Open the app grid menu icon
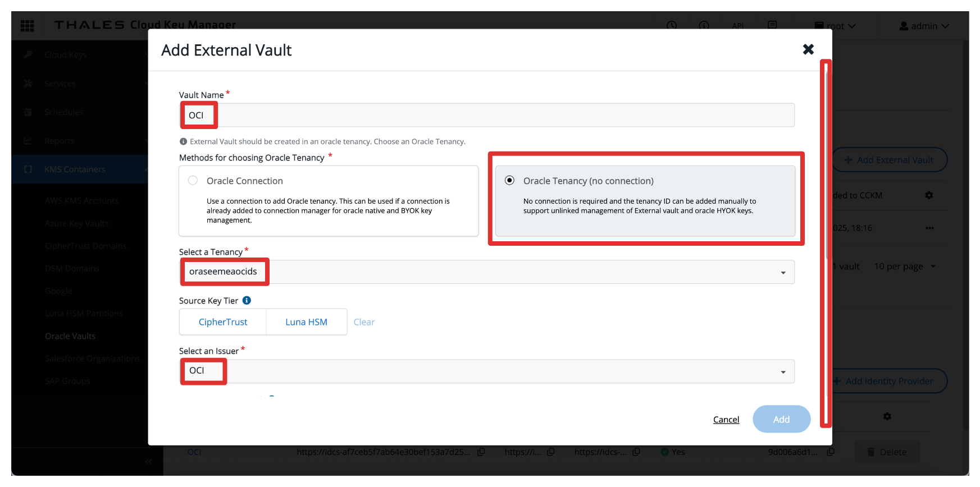Viewport: 980px width, 487px height. [27, 26]
